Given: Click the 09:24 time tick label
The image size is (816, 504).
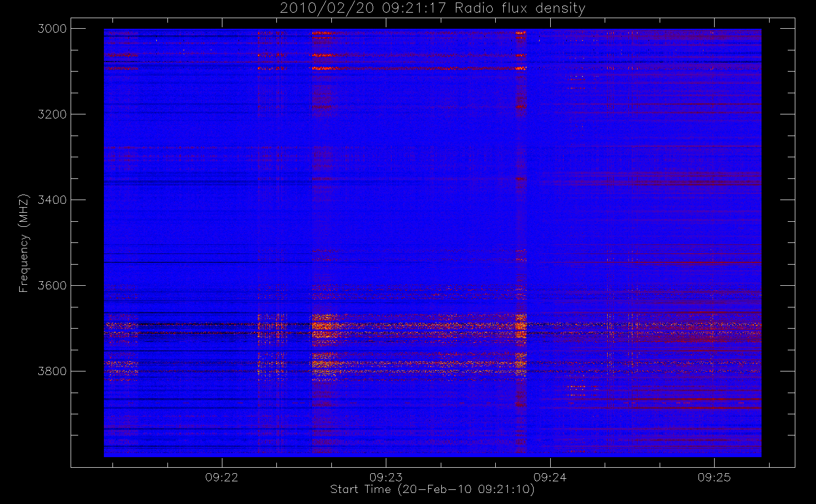Looking at the screenshot, I should 550,477.
